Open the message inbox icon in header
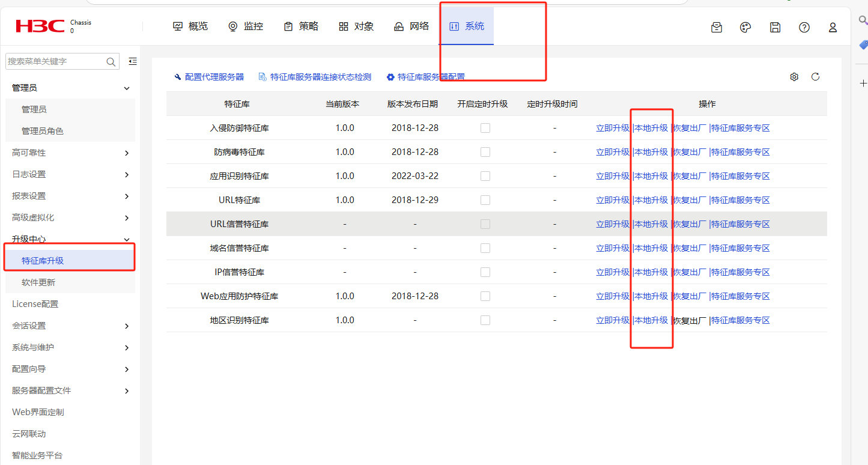 coord(717,27)
